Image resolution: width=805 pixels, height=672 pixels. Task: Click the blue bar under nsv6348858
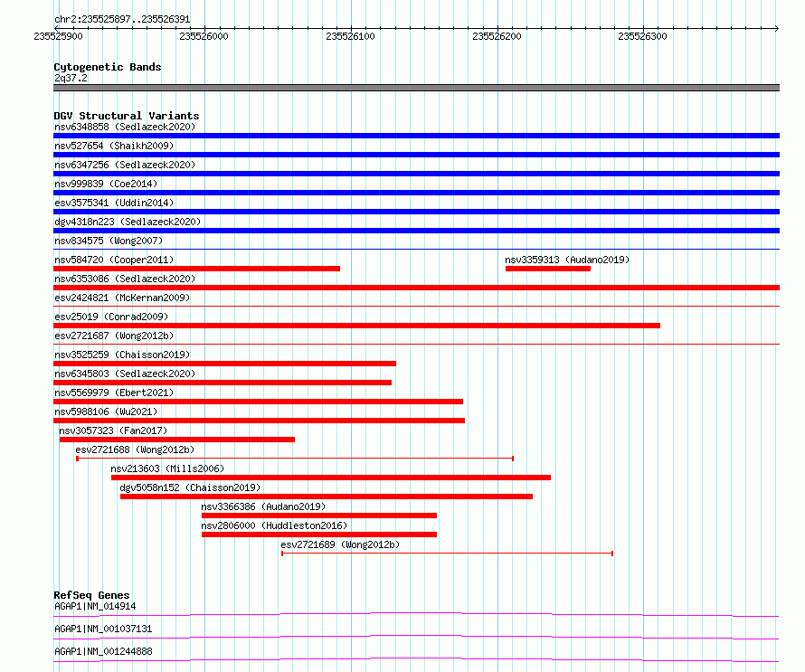[416, 136]
